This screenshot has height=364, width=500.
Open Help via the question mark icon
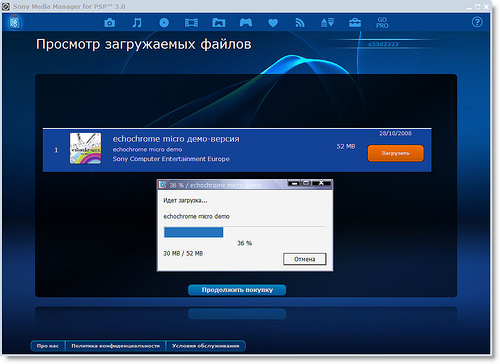(x=477, y=22)
